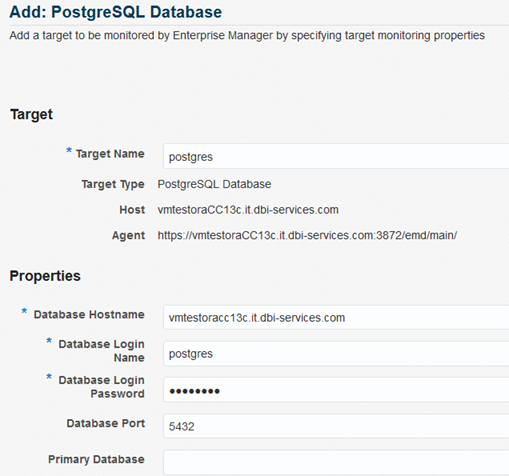The width and height of the screenshot is (509, 476).
Task: Focus the Database Port field showing 5432
Action: tap(336, 426)
